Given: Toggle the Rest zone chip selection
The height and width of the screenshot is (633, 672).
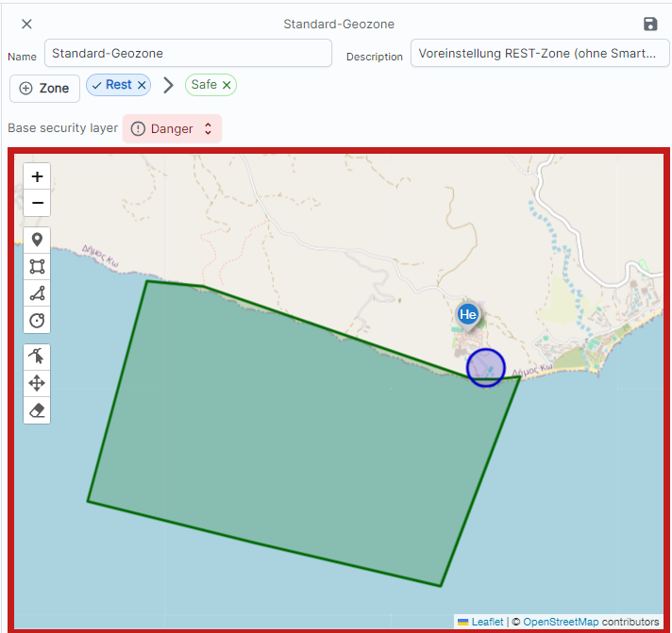Looking at the screenshot, I should point(112,85).
